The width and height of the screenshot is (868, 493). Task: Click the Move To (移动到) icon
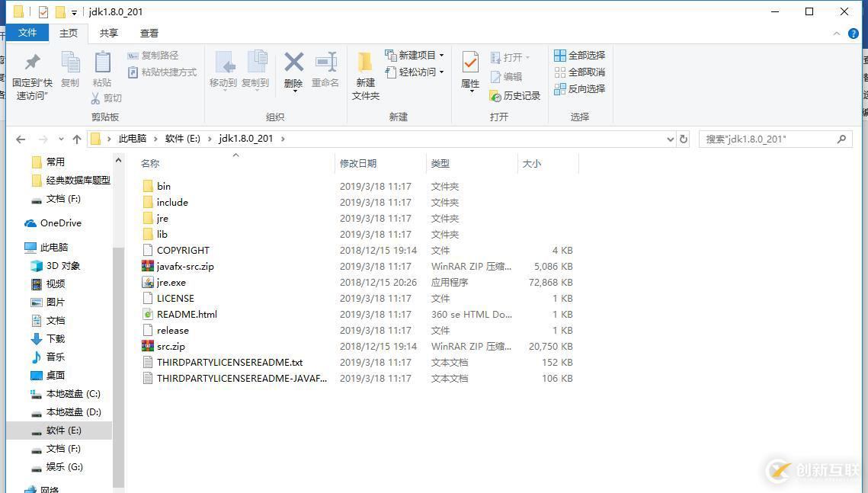coord(224,62)
